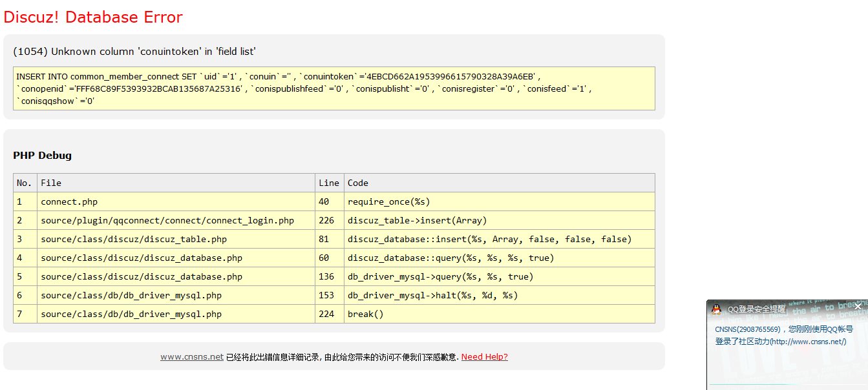This screenshot has height=390, width=868.
Task: Click the Code column header
Action: 358,183
